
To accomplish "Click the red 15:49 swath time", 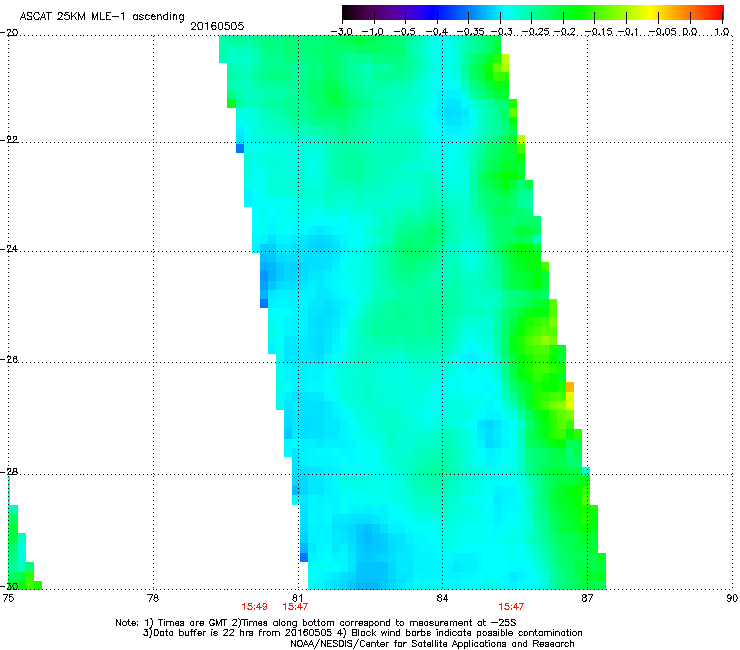I will (254, 607).
